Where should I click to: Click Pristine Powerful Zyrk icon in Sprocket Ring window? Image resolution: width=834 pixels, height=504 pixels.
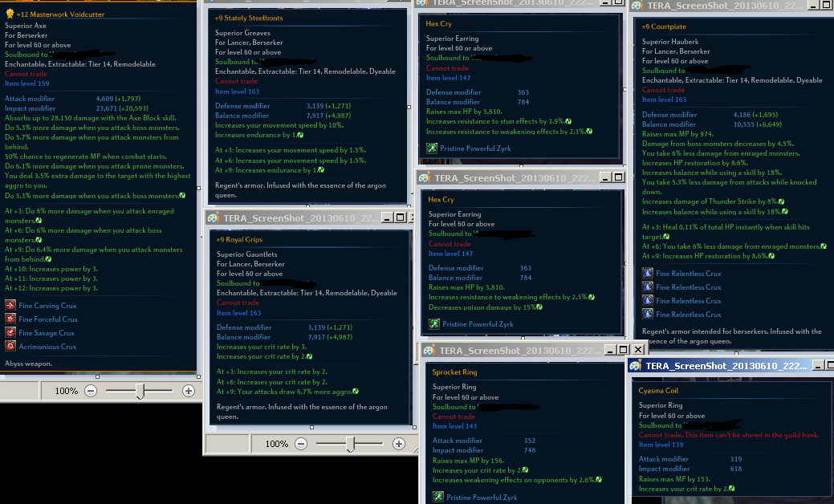pos(437,497)
